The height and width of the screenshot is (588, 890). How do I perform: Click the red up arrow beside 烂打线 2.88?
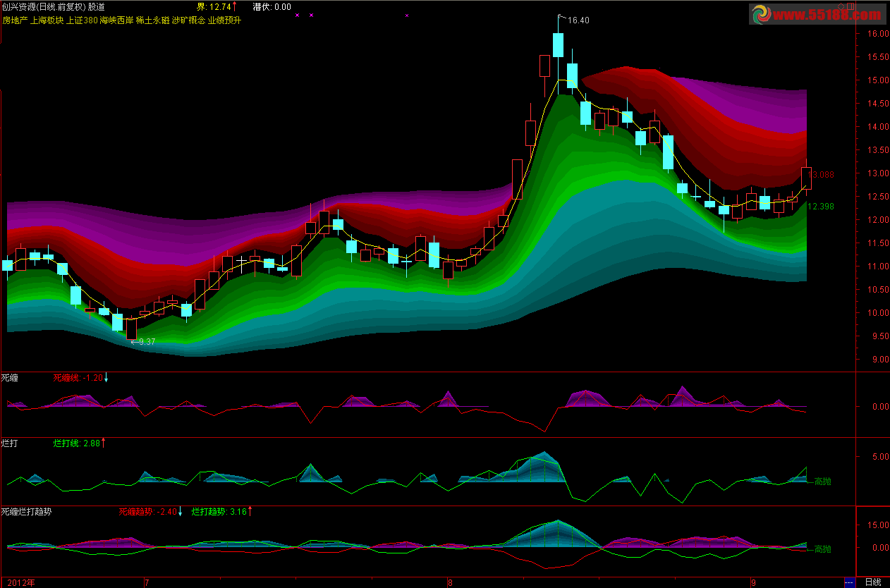[104, 443]
